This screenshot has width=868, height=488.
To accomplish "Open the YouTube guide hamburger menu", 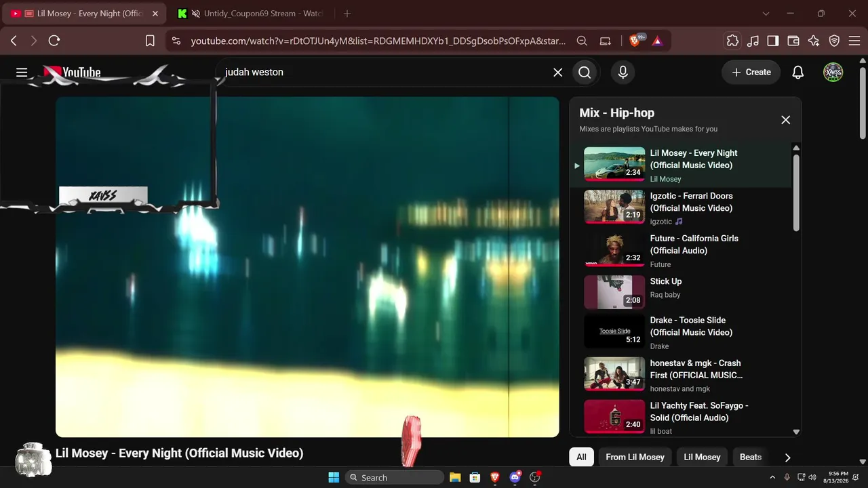I will 22,73.
